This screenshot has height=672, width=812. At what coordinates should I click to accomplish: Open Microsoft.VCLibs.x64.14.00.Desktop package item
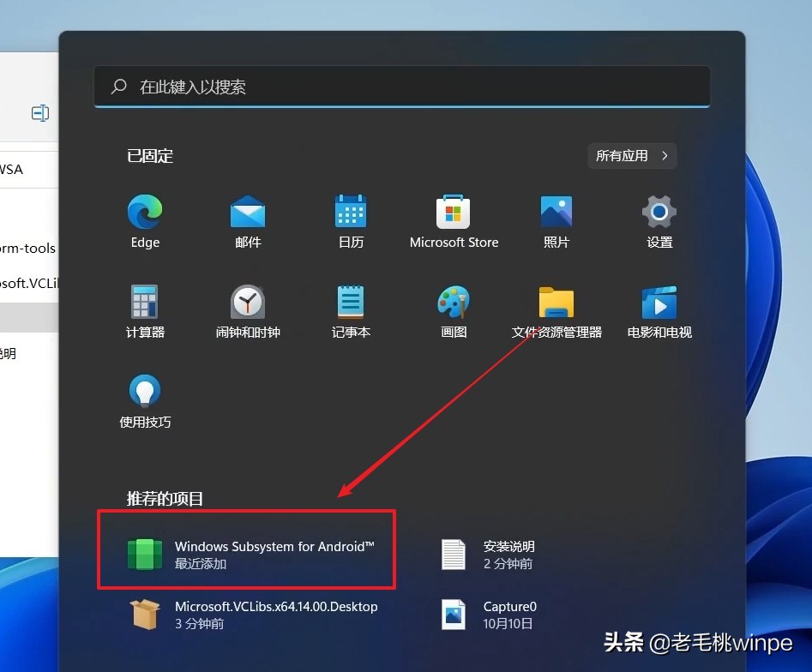click(x=253, y=615)
